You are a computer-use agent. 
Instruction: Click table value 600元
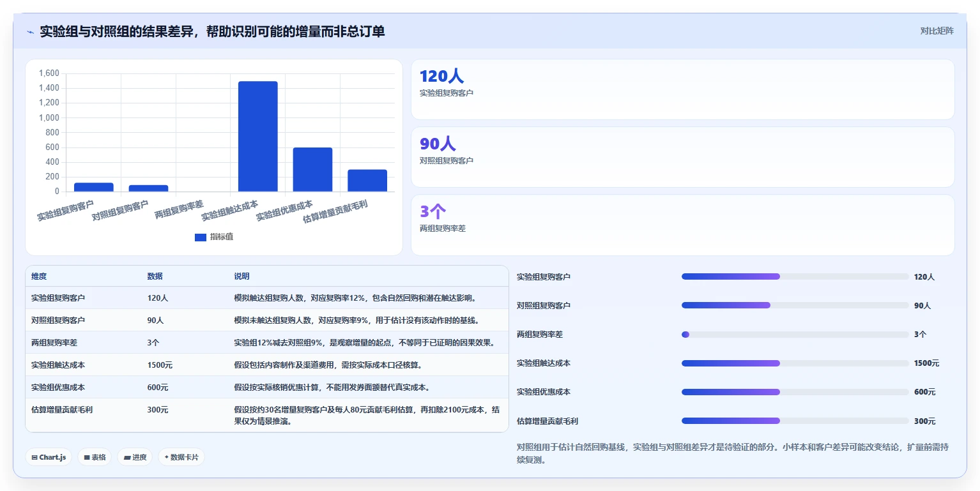[158, 388]
